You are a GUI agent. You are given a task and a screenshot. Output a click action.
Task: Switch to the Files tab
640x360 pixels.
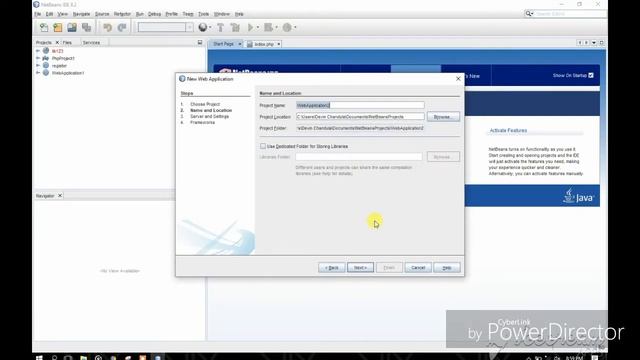click(x=67, y=42)
